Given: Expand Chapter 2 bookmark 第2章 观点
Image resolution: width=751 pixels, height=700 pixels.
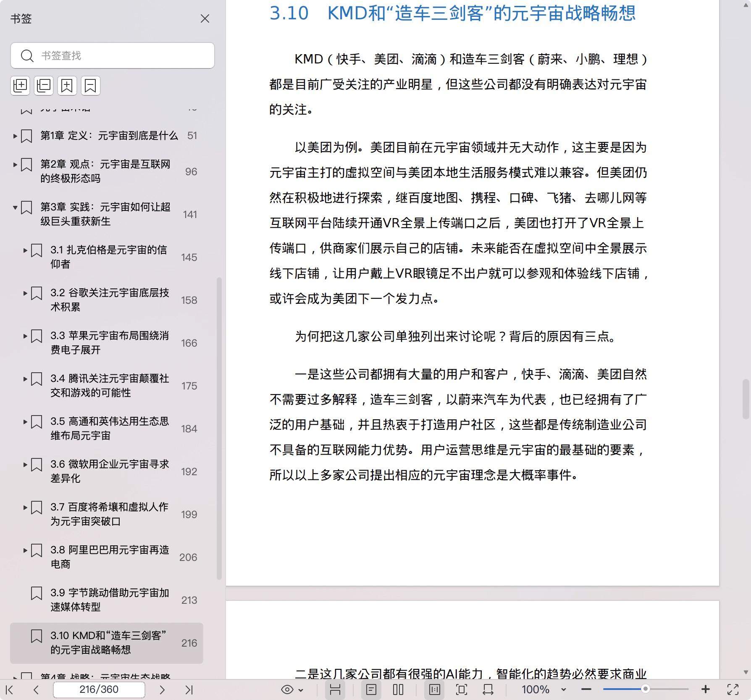Looking at the screenshot, I should (15, 164).
